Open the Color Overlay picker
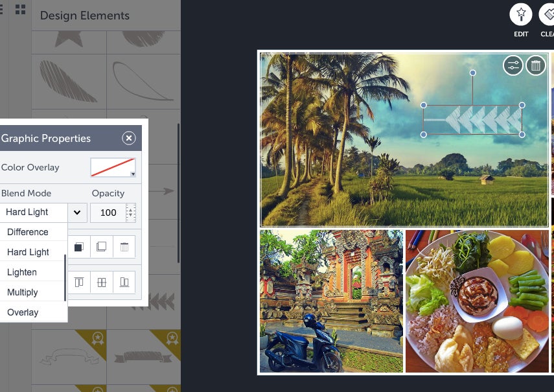554x392 pixels. click(x=113, y=167)
